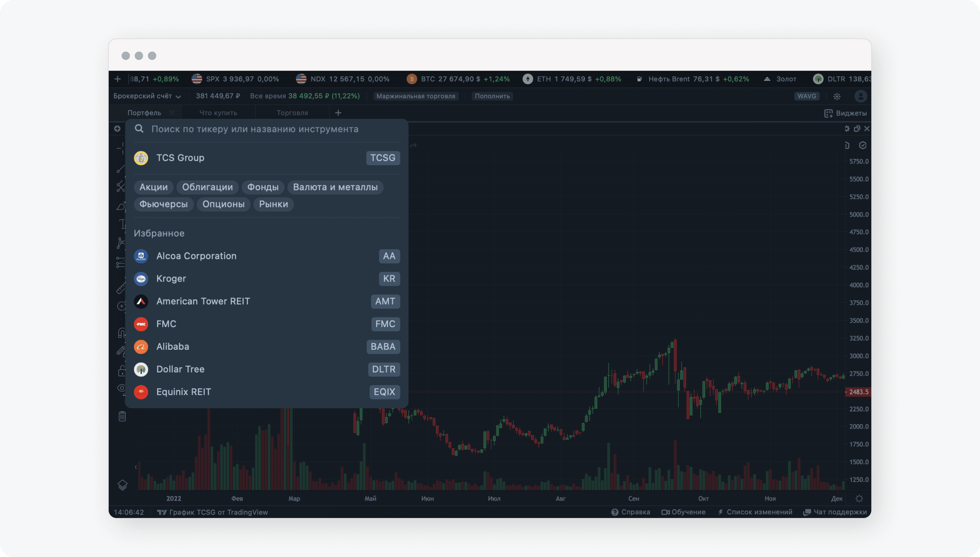
Task: Select Alibaba from favorites
Action: (267, 347)
